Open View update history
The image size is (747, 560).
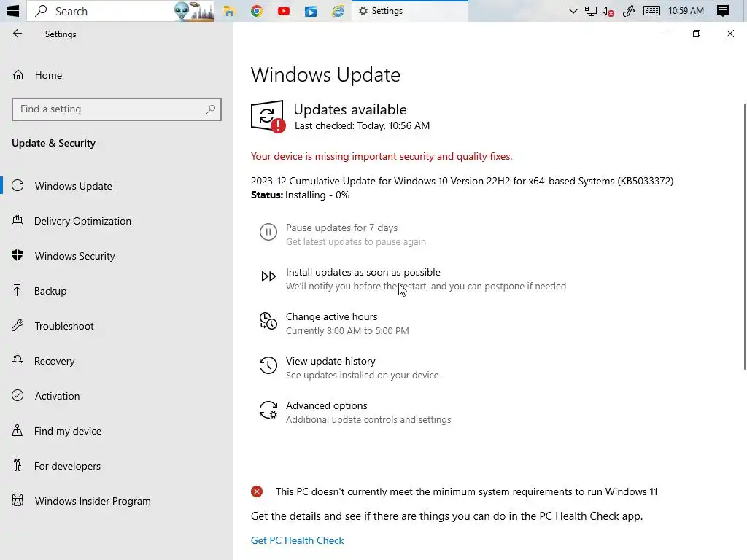330,361
